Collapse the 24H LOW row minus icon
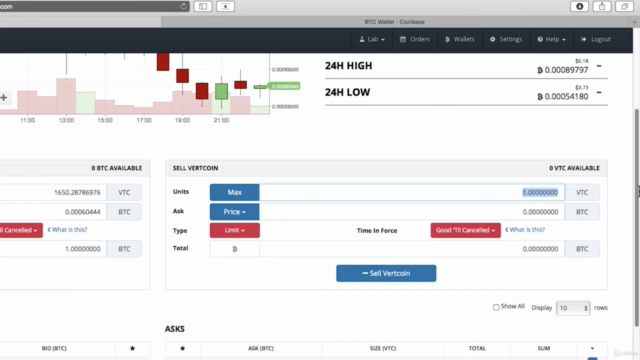The height and width of the screenshot is (360, 640). point(599,92)
